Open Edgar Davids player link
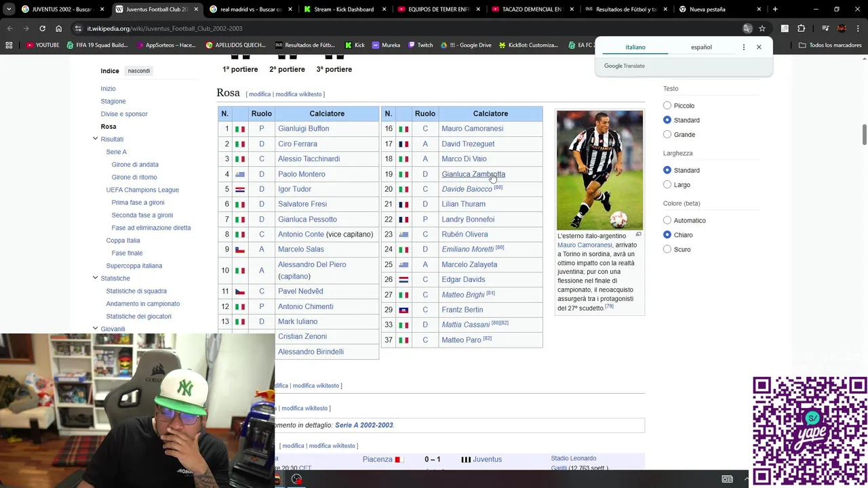 point(463,279)
